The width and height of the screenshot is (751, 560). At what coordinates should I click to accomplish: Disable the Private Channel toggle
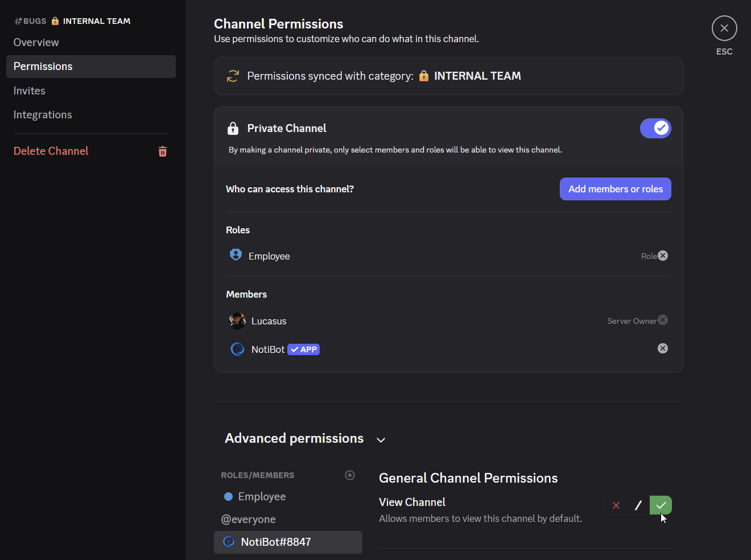tap(655, 128)
